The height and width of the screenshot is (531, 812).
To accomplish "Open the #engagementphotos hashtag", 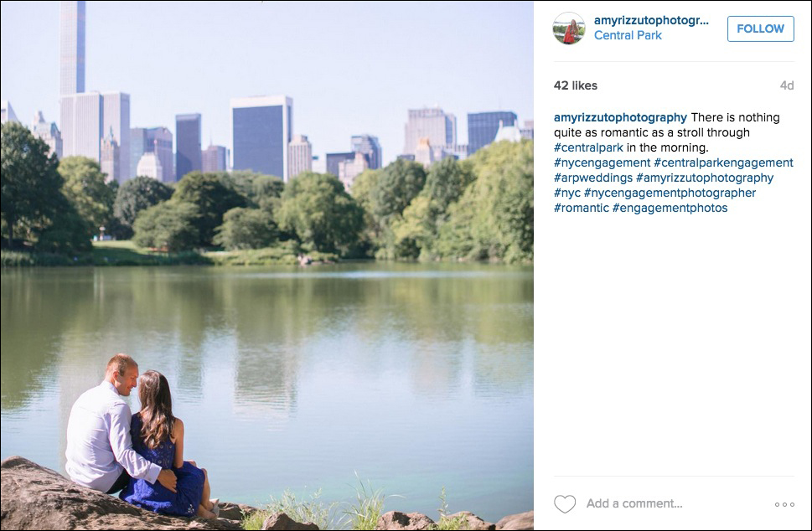I will (670, 208).
